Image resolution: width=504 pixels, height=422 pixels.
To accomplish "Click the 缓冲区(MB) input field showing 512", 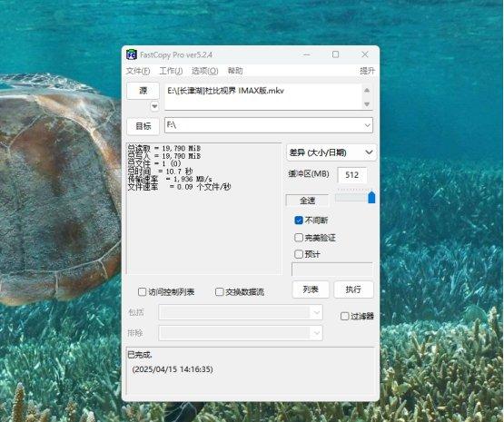I will 352,175.
